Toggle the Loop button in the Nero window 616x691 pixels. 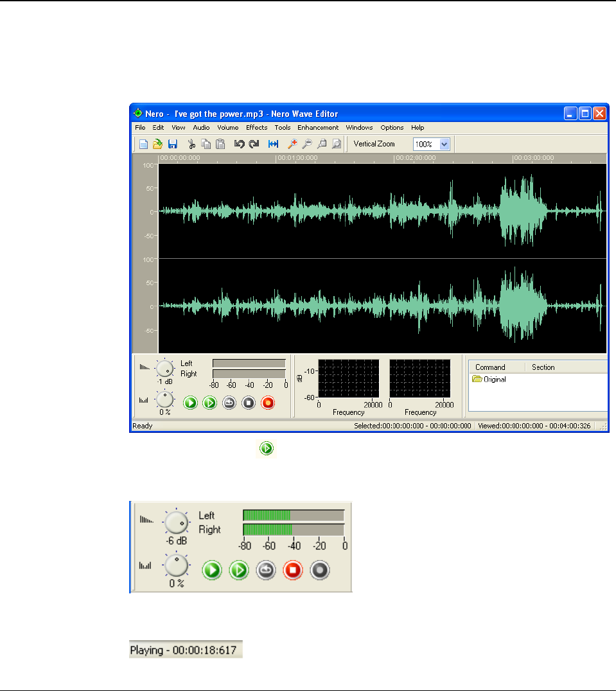(229, 403)
